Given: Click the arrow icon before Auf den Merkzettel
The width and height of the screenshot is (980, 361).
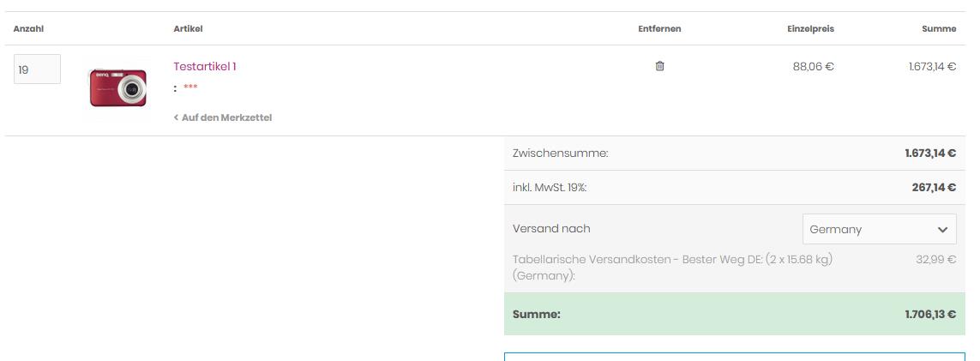Looking at the screenshot, I should pyautogui.click(x=176, y=117).
